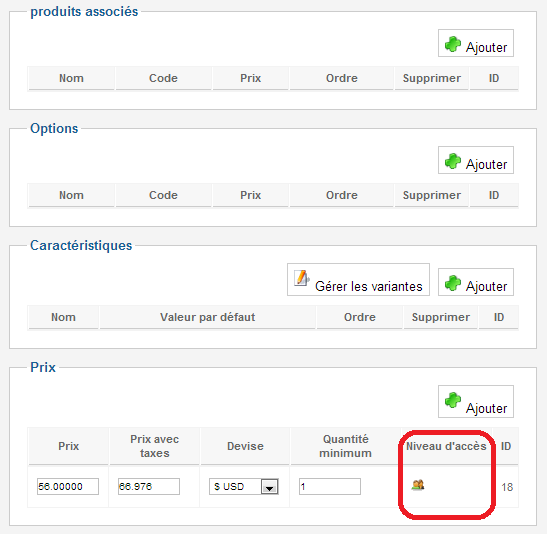Viewport: 547px width, 534px height.
Task: Click the Niveau d'accès column header
Action: [446, 446]
